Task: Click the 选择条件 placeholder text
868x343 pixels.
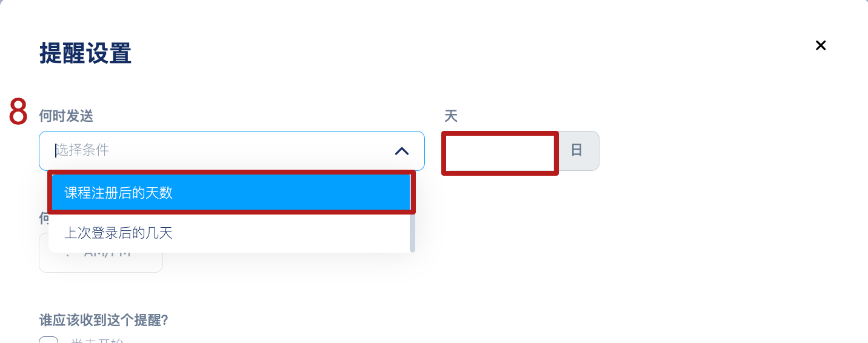Action: click(82, 150)
